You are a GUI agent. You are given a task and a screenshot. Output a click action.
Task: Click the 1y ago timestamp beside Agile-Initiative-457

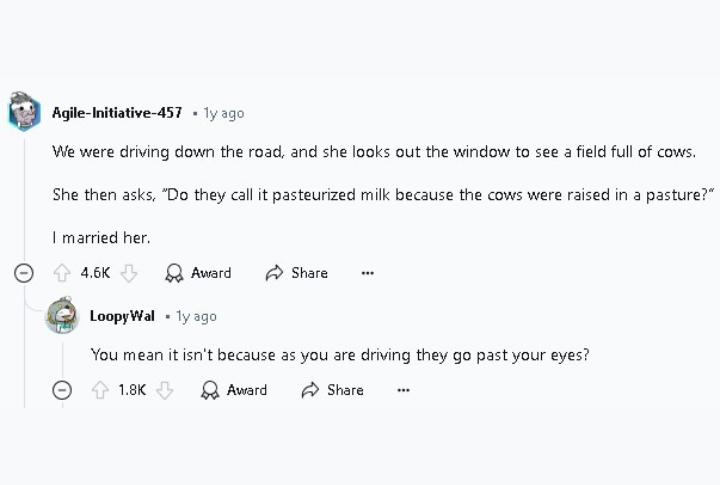coord(224,113)
